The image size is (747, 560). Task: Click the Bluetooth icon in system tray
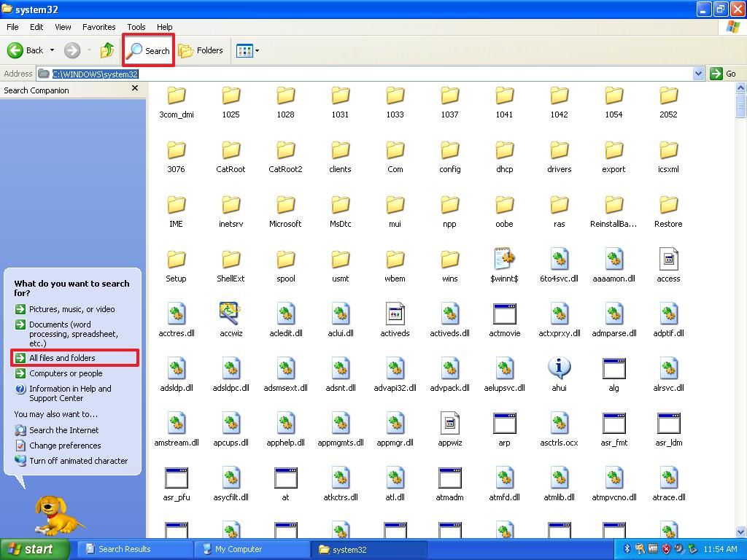[626, 549]
